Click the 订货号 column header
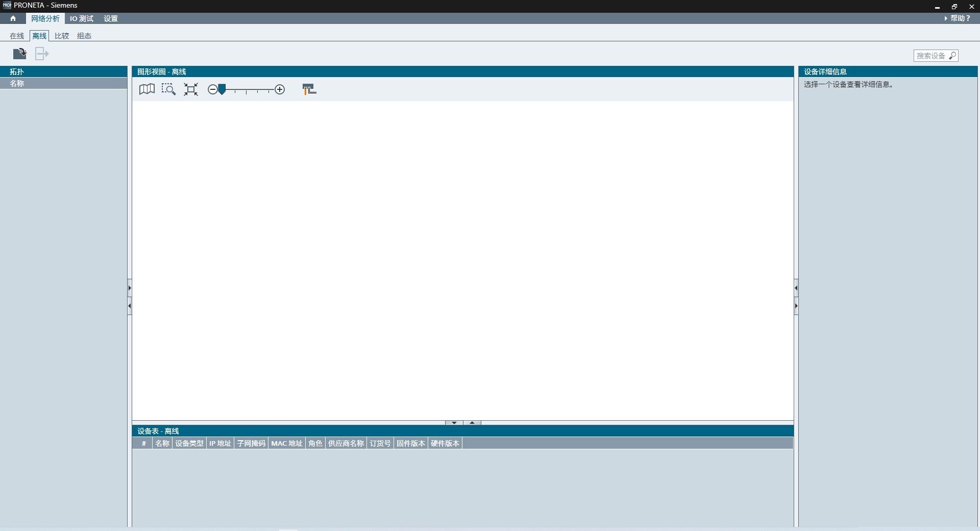980x531 pixels. point(380,443)
